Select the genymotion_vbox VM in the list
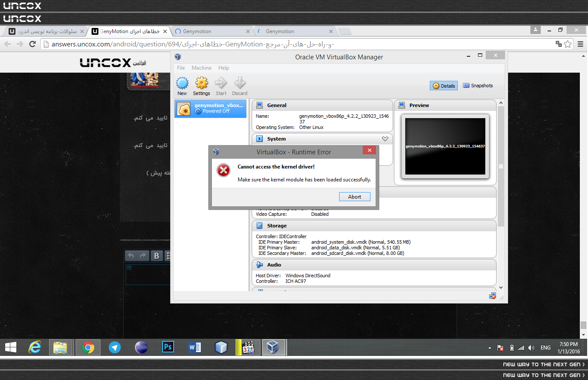The width and height of the screenshot is (588, 380). click(x=211, y=108)
